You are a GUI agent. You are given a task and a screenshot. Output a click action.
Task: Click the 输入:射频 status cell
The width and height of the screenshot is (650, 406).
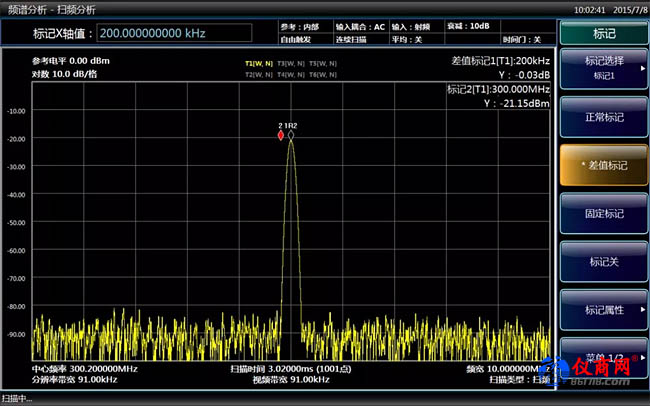[x=411, y=27]
